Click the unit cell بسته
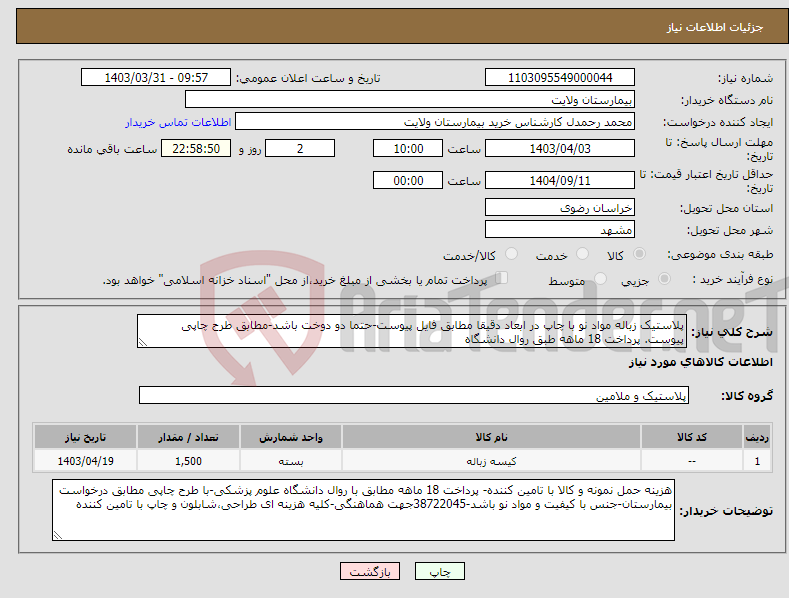789x598 pixels. pos(291,461)
